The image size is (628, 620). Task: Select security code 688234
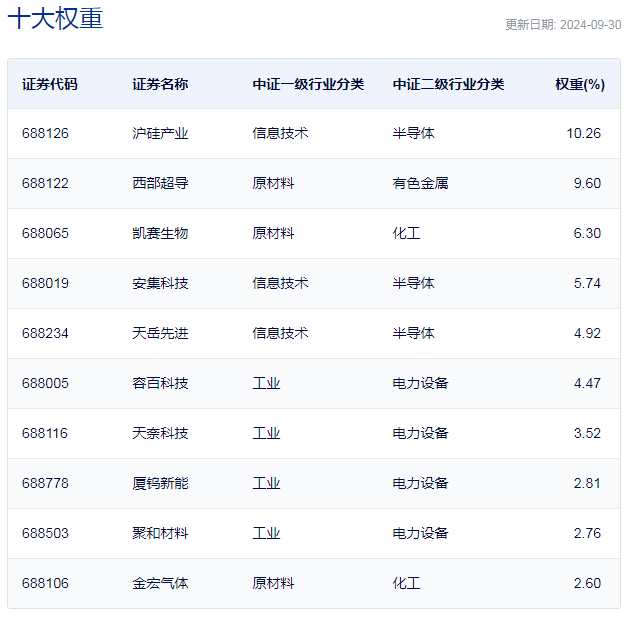pyautogui.click(x=45, y=333)
